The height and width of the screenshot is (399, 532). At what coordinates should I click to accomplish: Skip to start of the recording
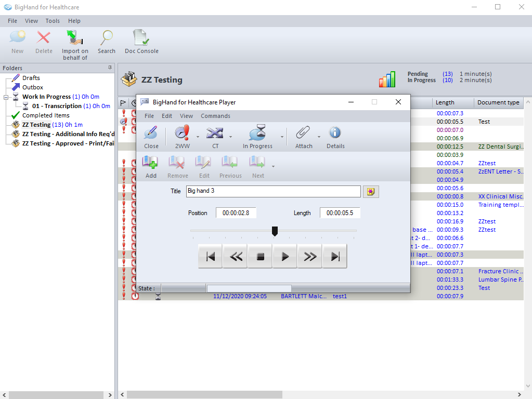[x=211, y=256]
